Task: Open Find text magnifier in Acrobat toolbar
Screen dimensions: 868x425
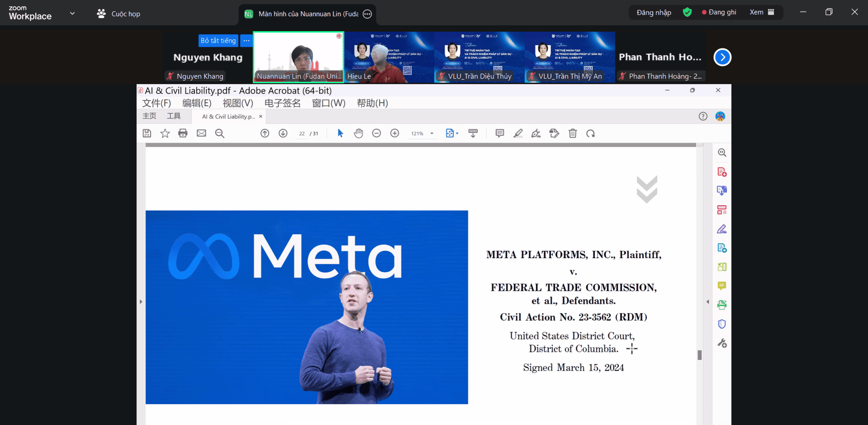Action: click(x=220, y=133)
